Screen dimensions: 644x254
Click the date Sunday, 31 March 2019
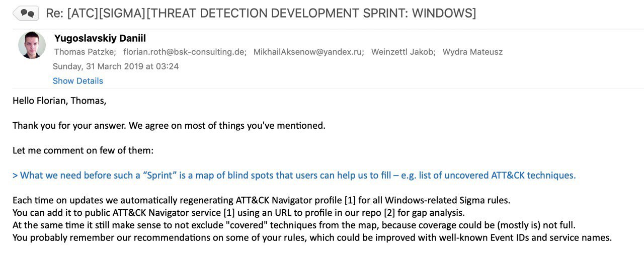(116, 66)
